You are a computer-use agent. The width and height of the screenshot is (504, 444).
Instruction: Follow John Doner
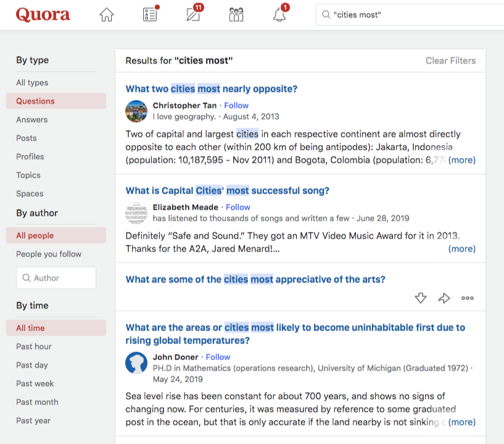[x=218, y=357]
